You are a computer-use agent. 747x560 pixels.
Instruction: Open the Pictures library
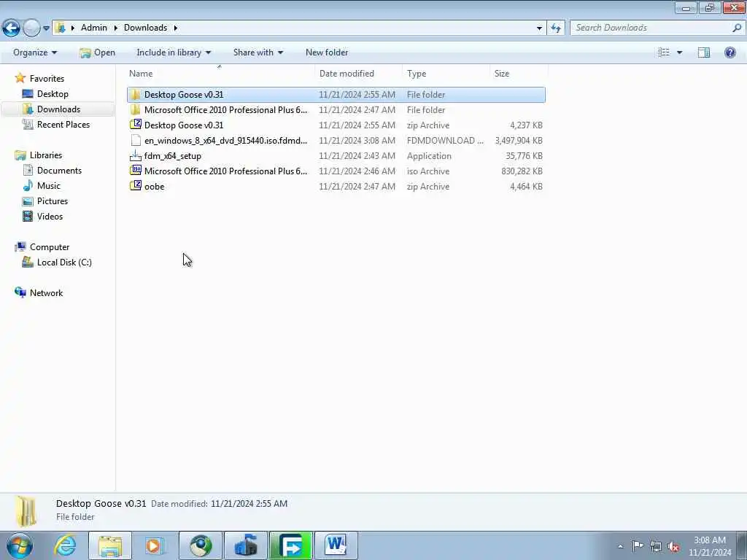pyautogui.click(x=53, y=201)
